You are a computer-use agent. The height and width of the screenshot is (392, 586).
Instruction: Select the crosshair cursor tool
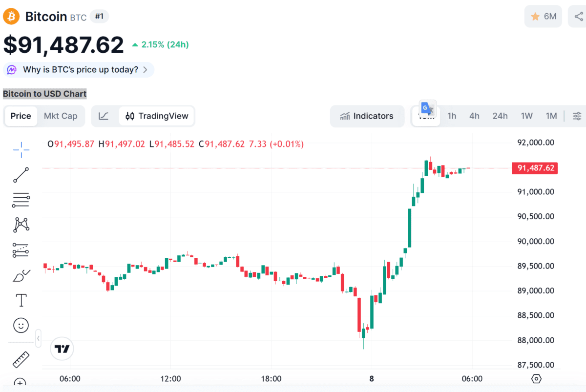(x=21, y=150)
